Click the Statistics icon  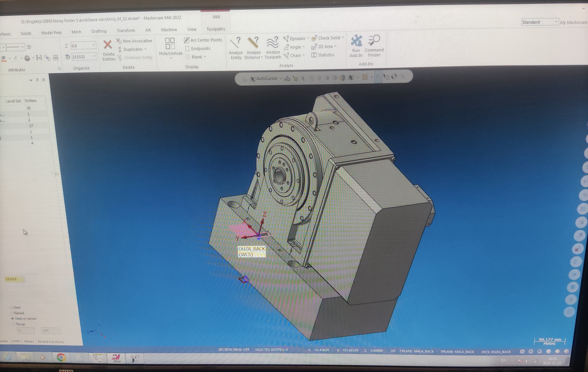[x=314, y=55]
